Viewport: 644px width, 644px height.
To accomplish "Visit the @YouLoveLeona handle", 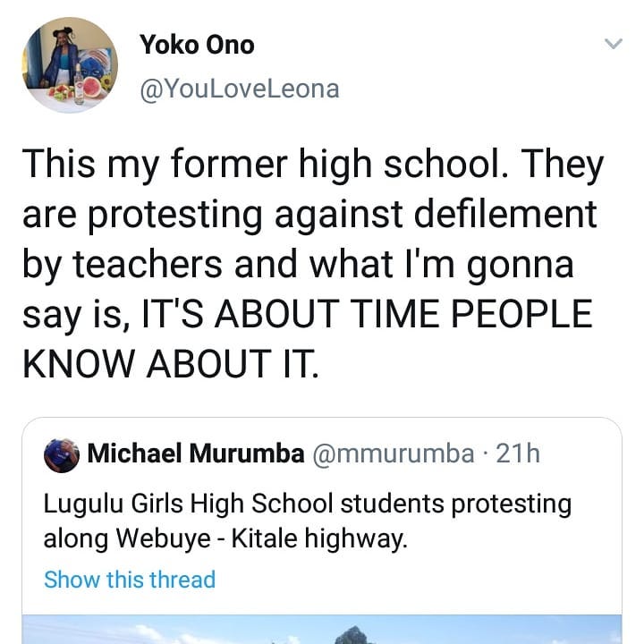I will click(239, 89).
